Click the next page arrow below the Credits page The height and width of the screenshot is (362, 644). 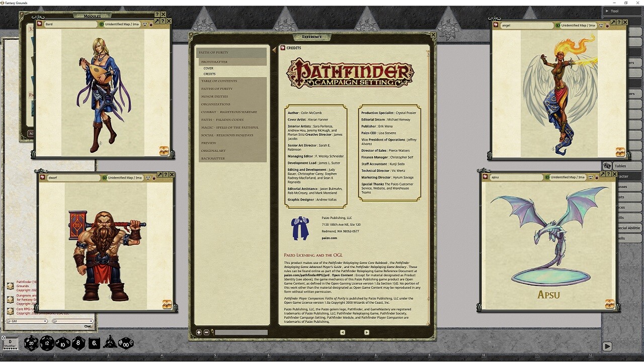tap(366, 332)
